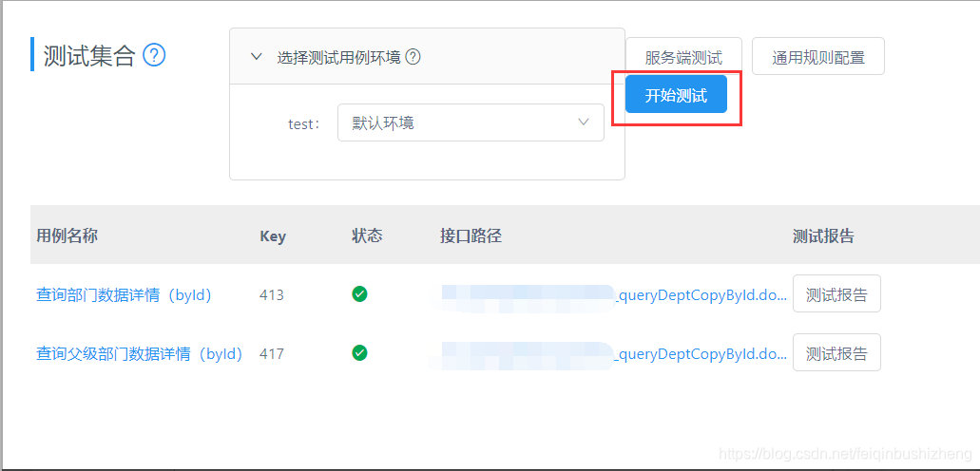980x471 pixels.
Task: Click the 用例名称 column header
Action: (67, 235)
